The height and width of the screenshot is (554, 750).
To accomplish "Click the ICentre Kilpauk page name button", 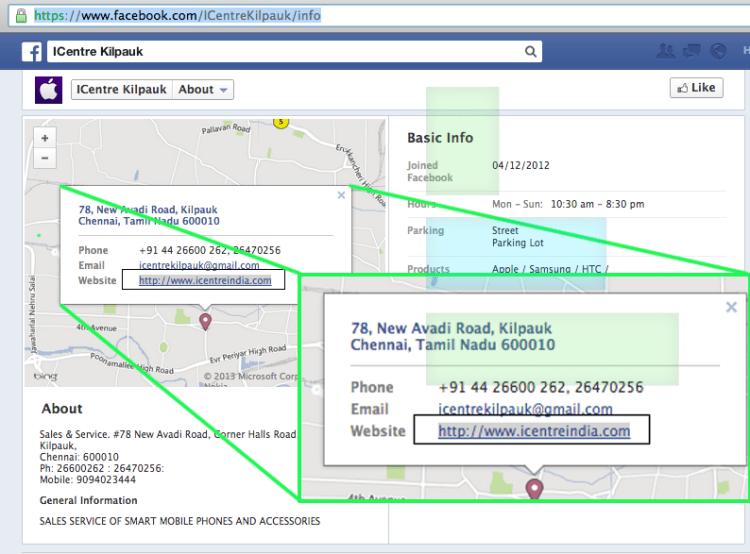I will point(121,89).
